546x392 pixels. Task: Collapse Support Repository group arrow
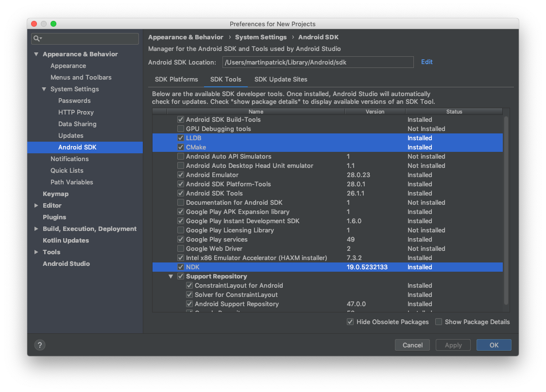pos(171,276)
